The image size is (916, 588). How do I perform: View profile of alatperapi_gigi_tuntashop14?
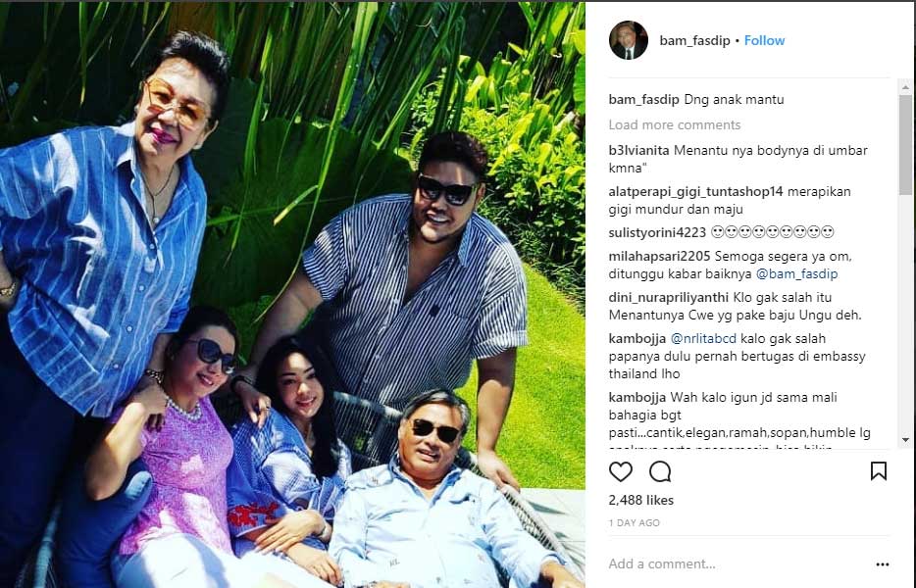(695, 191)
